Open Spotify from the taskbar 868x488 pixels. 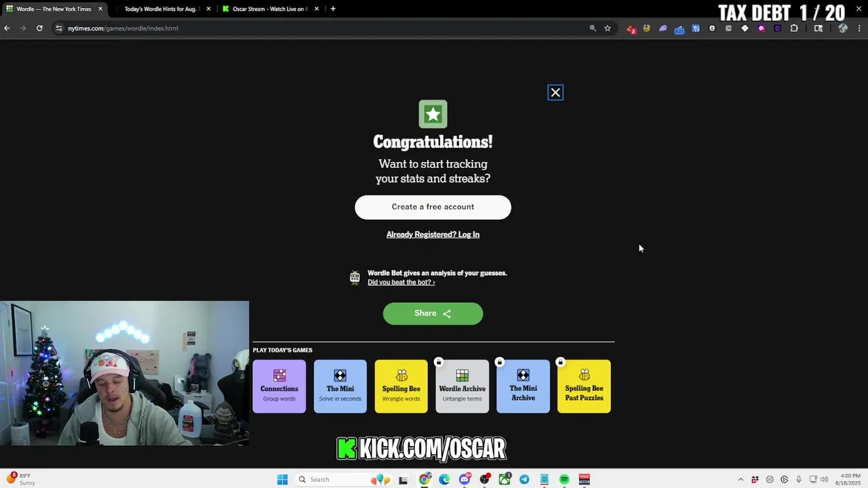564,480
